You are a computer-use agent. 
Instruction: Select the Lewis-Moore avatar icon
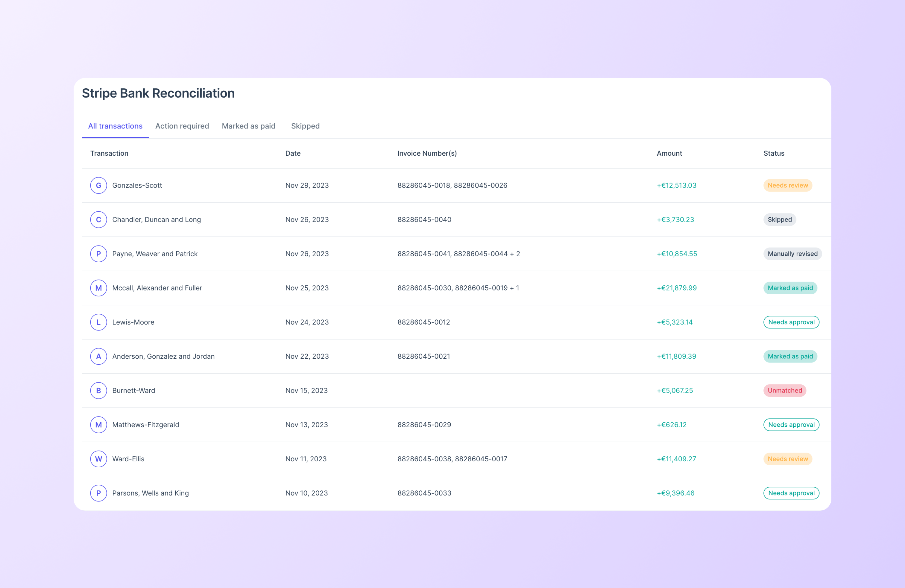tap(98, 322)
